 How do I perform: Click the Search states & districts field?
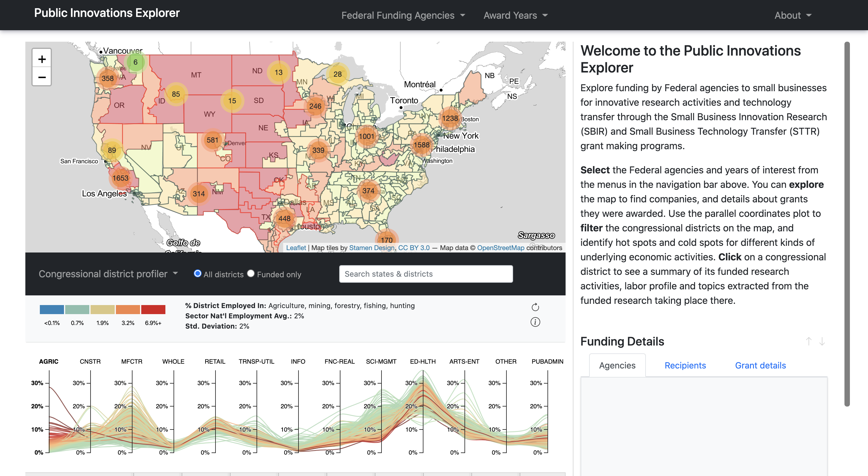point(426,274)
